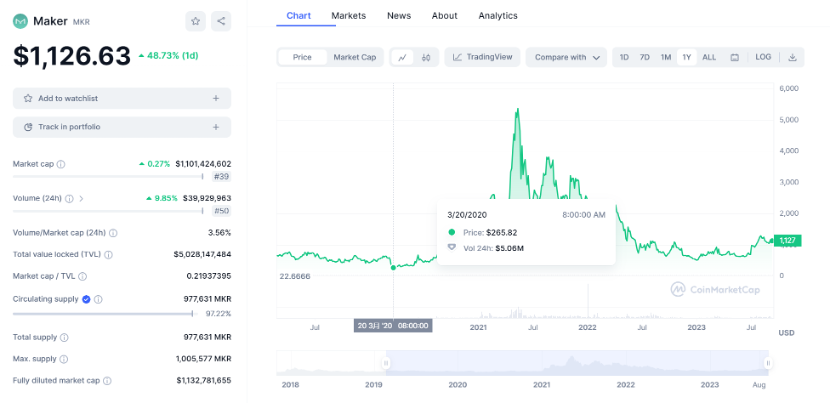Open the Chart tab

click(x=299, y=16)
